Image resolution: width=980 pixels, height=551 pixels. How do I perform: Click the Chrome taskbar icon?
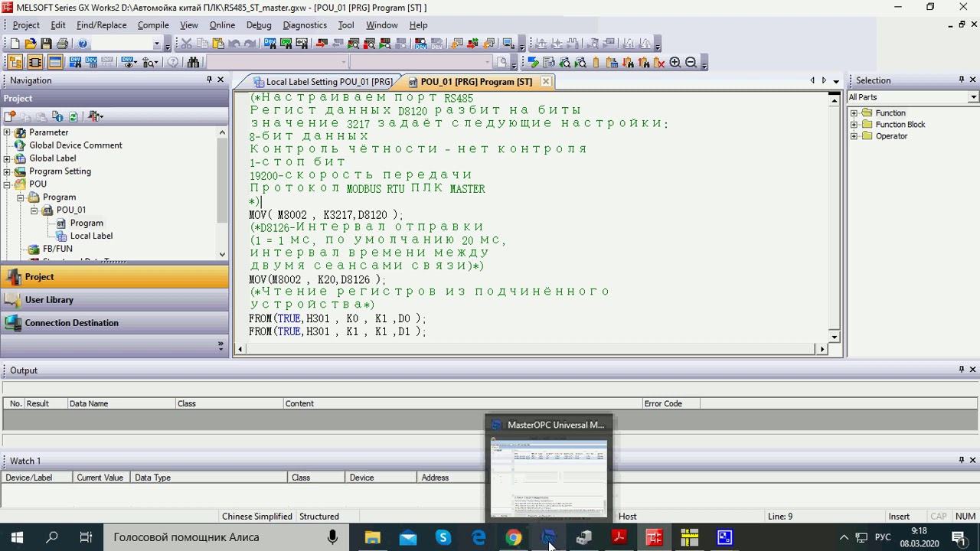pyautogui.click(x=514, y=537)
